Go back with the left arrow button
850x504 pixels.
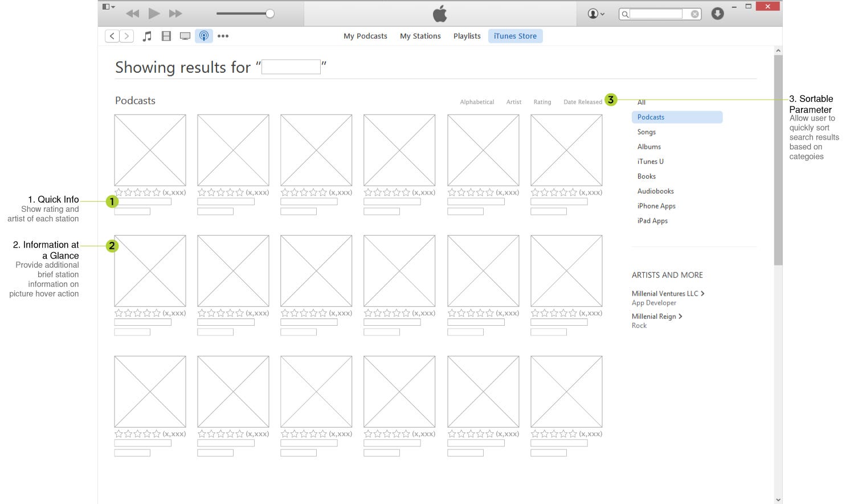point(112,36)
